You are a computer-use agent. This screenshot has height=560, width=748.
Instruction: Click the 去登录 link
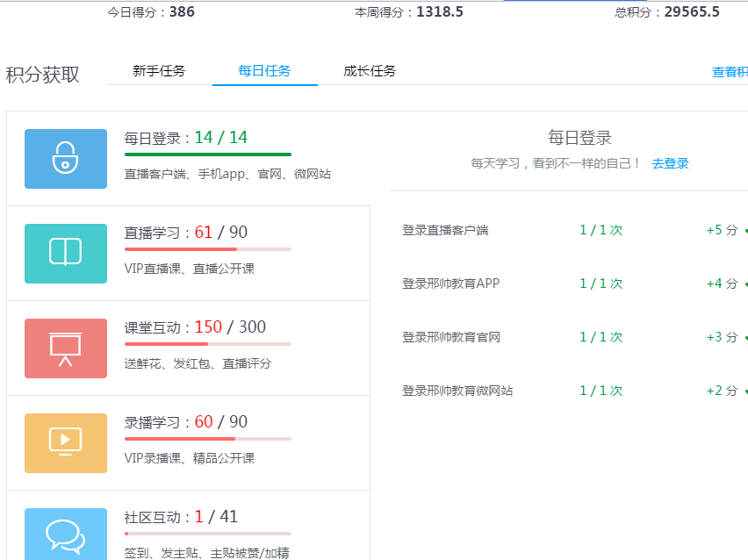coord(670,163)
